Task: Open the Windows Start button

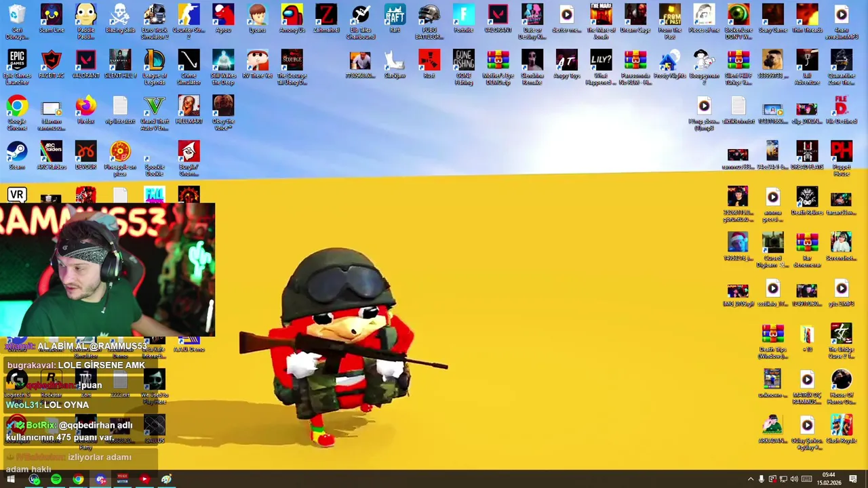Action: click(11, 480)
